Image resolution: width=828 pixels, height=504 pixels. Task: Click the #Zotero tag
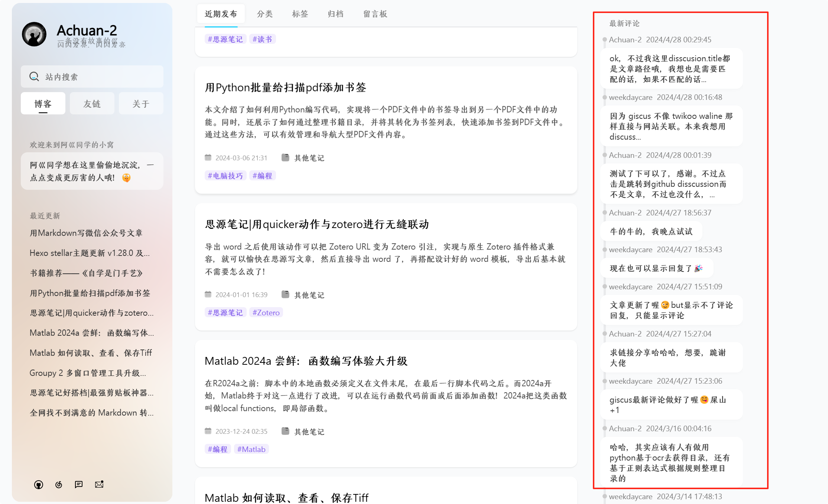coord(266,313)
